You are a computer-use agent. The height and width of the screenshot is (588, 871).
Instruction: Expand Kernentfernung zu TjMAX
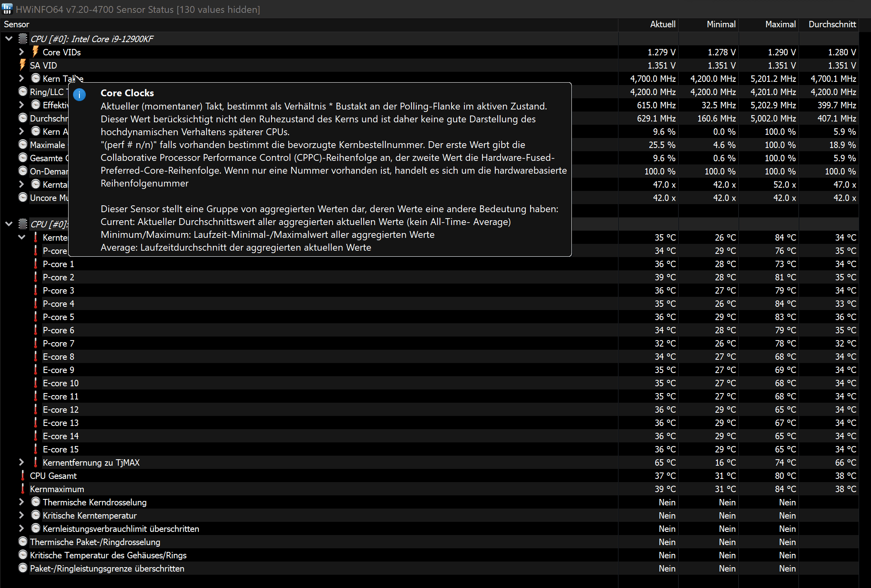coord(22,462)
